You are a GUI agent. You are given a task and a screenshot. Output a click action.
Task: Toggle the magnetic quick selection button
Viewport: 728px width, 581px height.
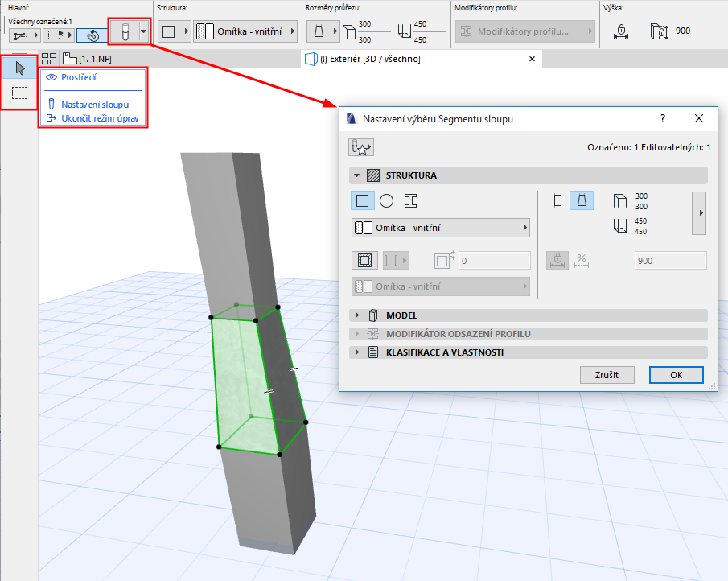click(93, 35)
